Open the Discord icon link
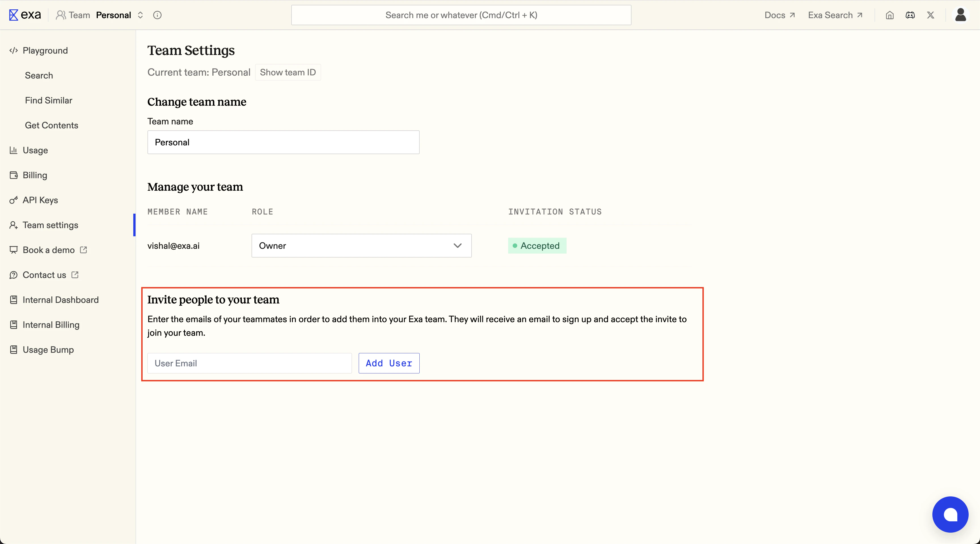This screenshot has width=980, height=544. (910, 15)
